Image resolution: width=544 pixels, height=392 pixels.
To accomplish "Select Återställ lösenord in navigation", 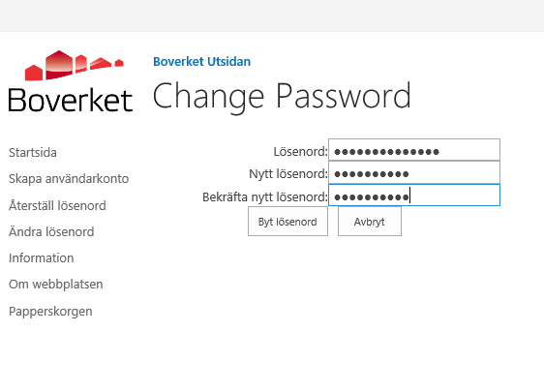I will pos(57,205).
